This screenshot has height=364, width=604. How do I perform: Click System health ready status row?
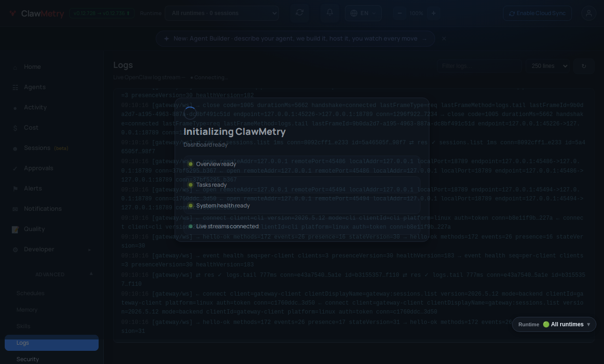click(302, 206)
